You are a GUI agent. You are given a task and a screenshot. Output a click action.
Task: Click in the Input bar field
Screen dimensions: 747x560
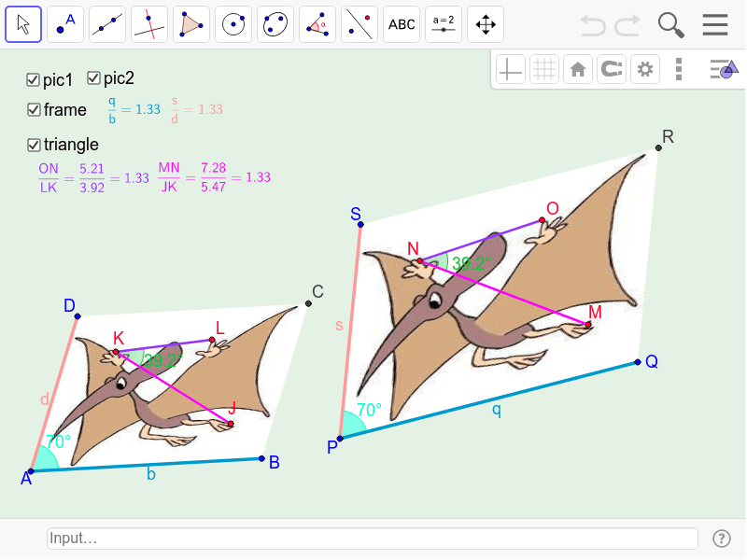tap(373, 539)
